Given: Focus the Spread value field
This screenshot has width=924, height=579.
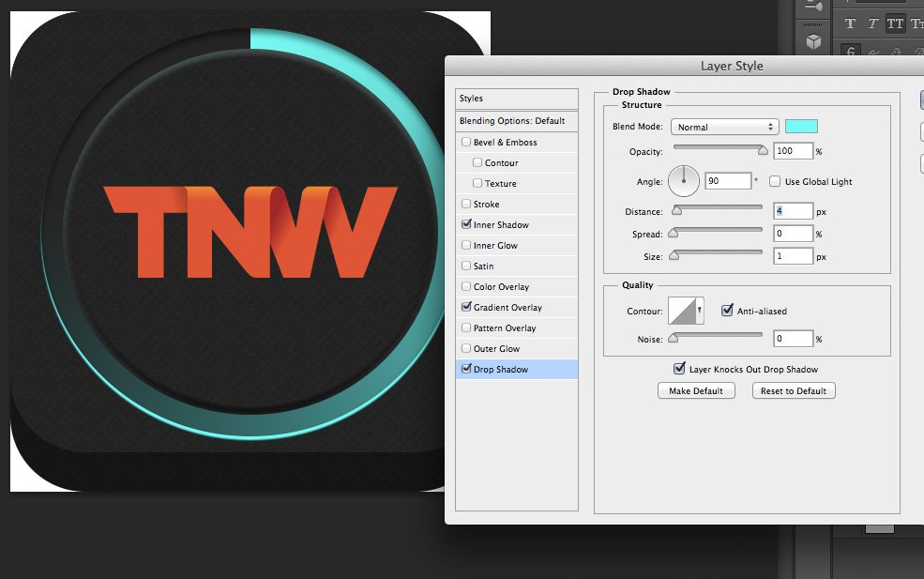Looking at the screenshot, I should [794, 234].
